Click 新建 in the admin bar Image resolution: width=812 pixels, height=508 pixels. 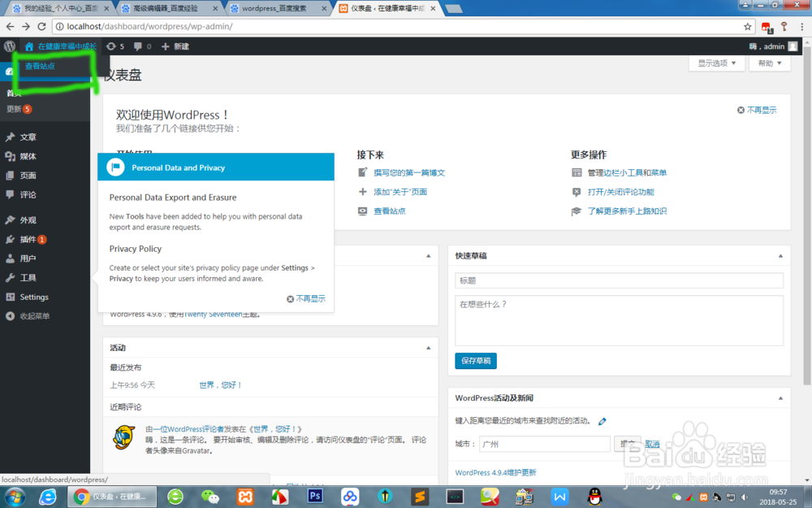[175, 46]
